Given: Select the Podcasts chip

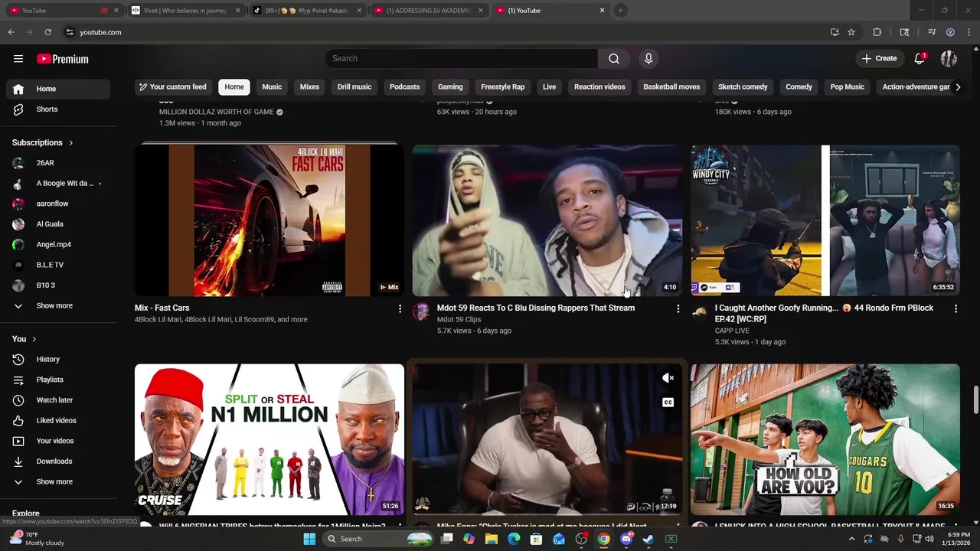Looking at the screenshot, I should coord(404,87).
